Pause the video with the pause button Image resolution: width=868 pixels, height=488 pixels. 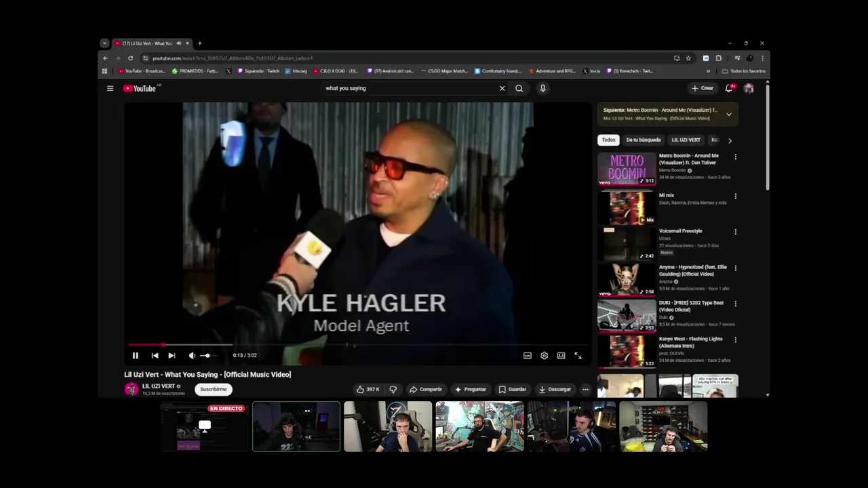pyautogui.click(x=135, y=355)
